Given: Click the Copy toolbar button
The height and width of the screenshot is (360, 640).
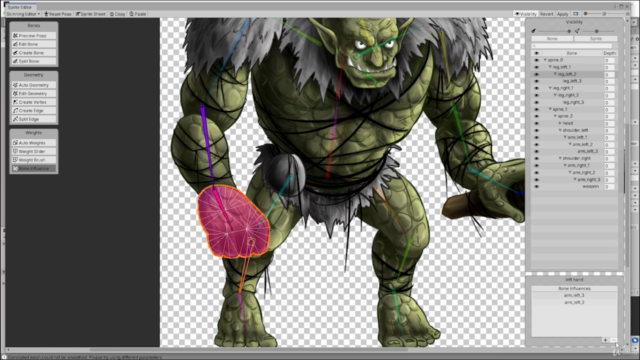Looking at the screenshot, I should (118, 14).
